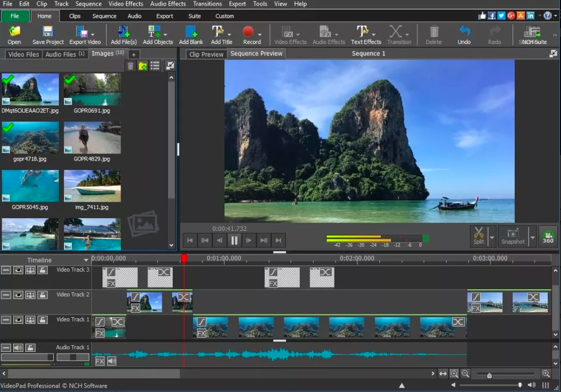561x392 pixels.
Task: Toggle visibility of Video Track 2
Action: [18, 295]
